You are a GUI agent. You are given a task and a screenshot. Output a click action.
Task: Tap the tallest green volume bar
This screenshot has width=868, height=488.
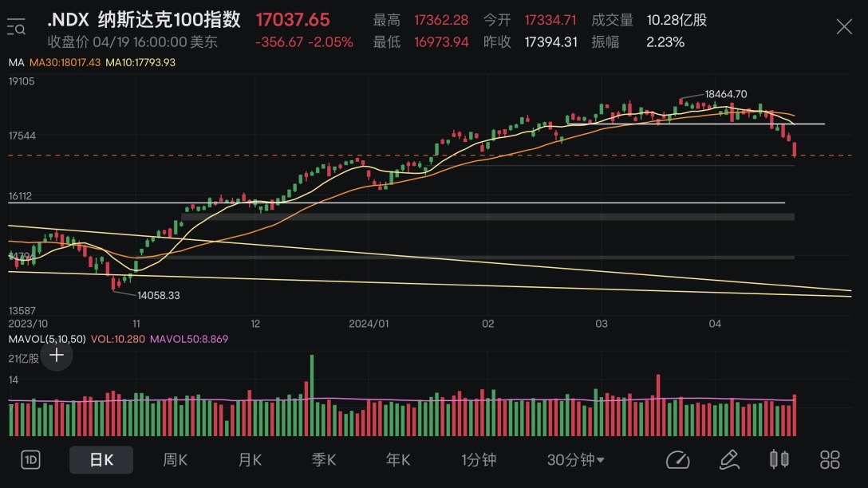point(312,395)
